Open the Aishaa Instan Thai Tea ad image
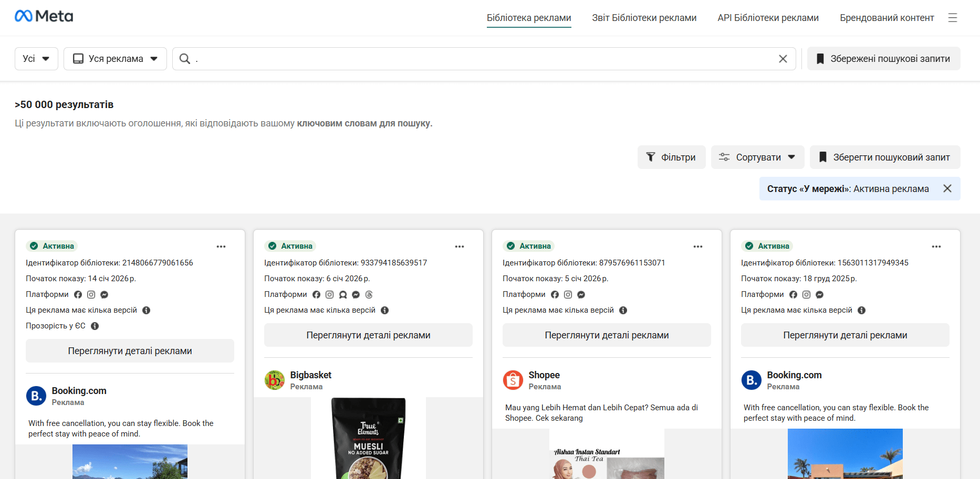Image resolution: width=980 pixels, height=479 pixels. click(x=607, y=454)
